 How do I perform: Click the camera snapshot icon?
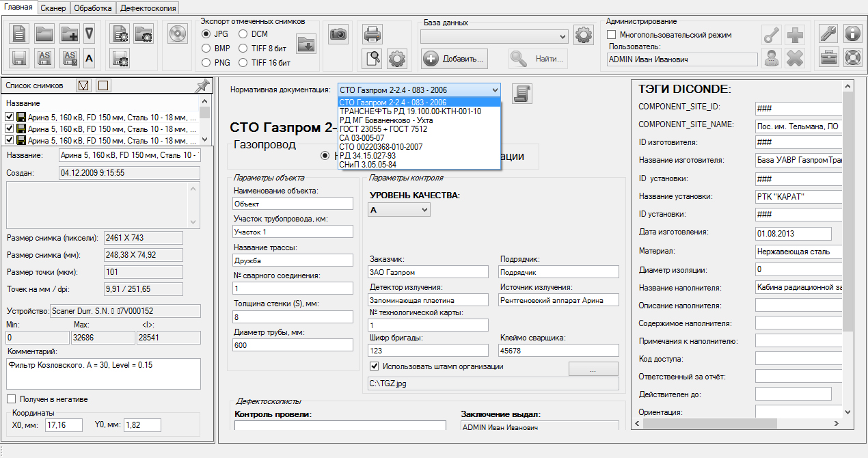[338, 33]
